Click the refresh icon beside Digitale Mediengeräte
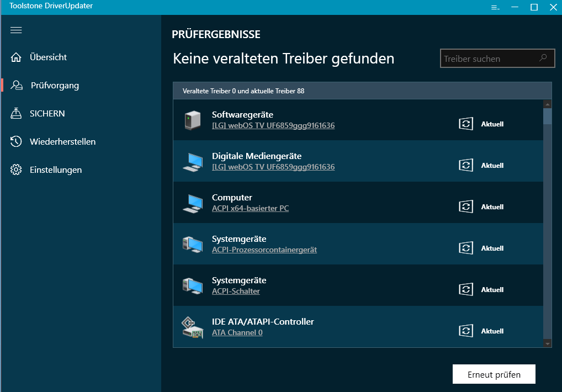This screenshot has height=392, width=562. pyautogui.click(x=465, y=165)
